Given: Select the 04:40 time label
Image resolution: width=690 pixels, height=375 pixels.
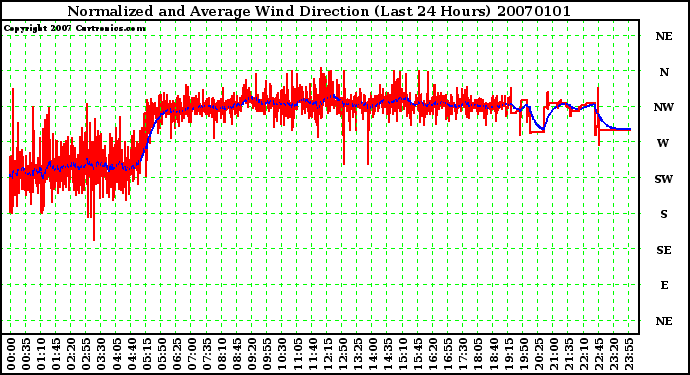Looking at the screenshot, I should 132,354.
